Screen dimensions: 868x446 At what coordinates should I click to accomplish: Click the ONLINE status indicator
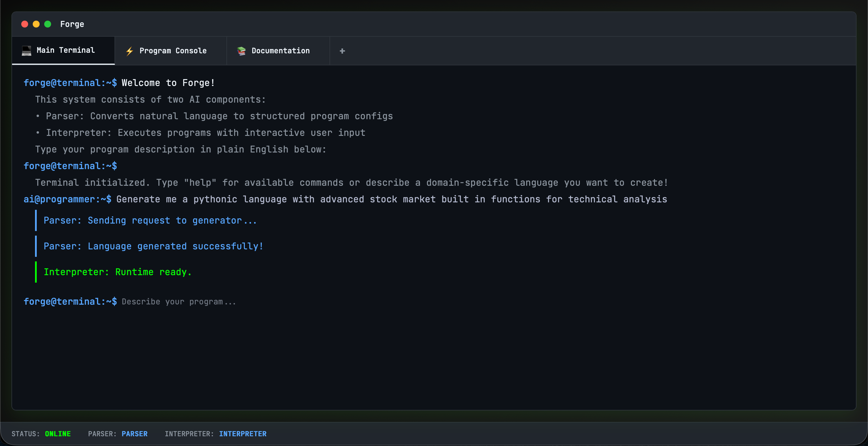[58, 434]
